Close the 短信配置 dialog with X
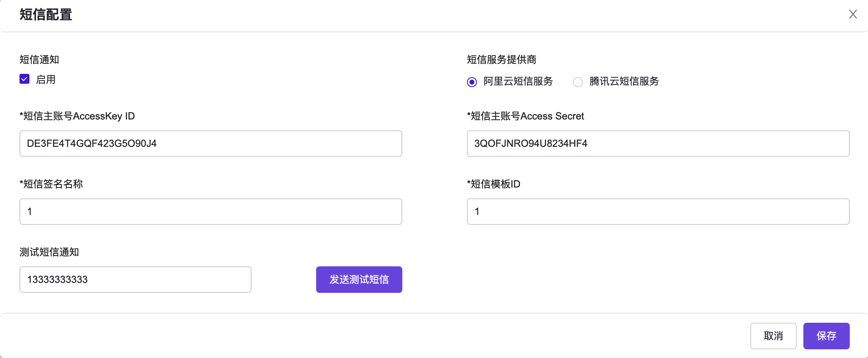The width and height of the screenshot is (868, 358). 853,15
